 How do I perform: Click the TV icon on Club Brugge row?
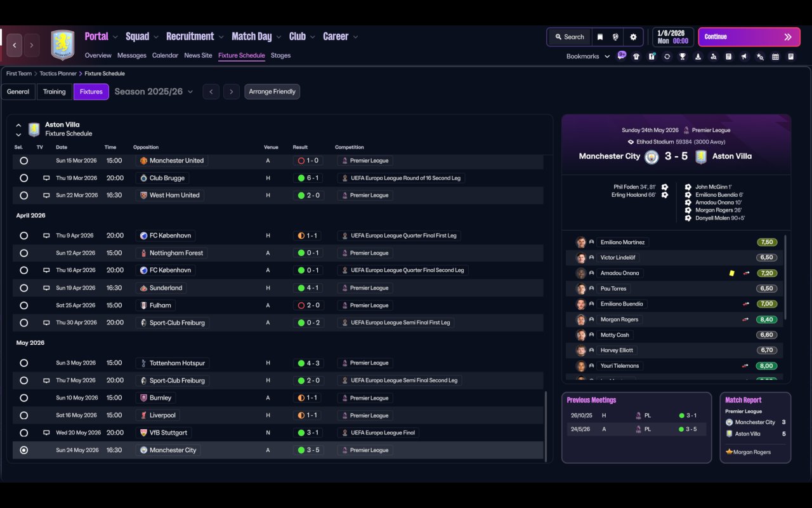(x=46, y=178)
